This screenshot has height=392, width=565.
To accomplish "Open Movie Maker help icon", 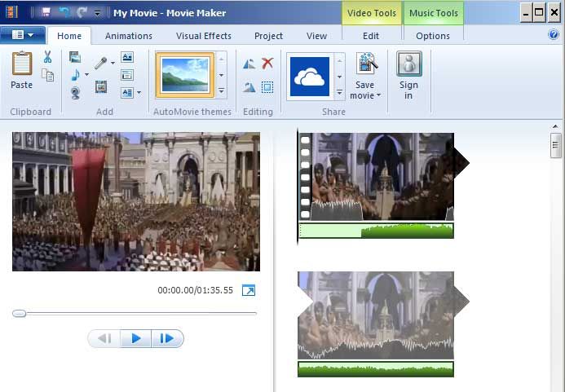I will (553, 34).
